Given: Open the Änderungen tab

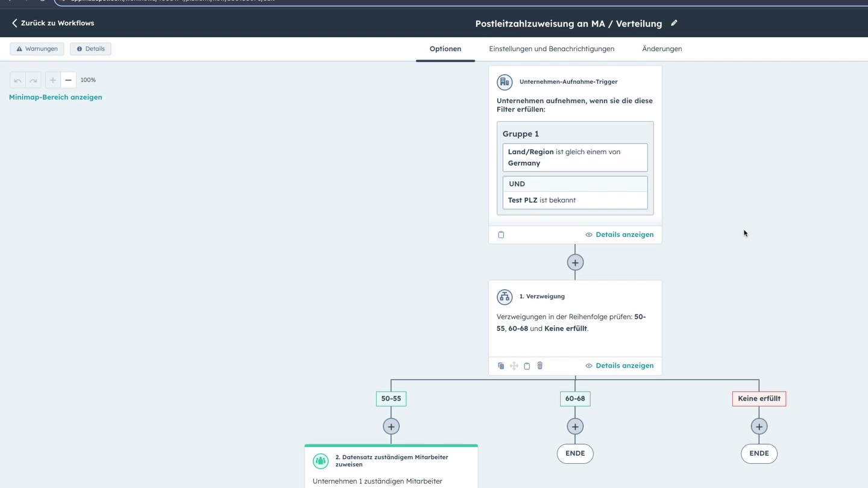Looking at the screenshot, I should 661,49.
